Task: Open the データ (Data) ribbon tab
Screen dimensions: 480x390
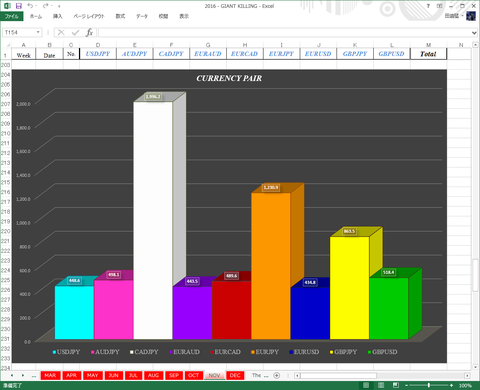Action: tap(142, 16)
